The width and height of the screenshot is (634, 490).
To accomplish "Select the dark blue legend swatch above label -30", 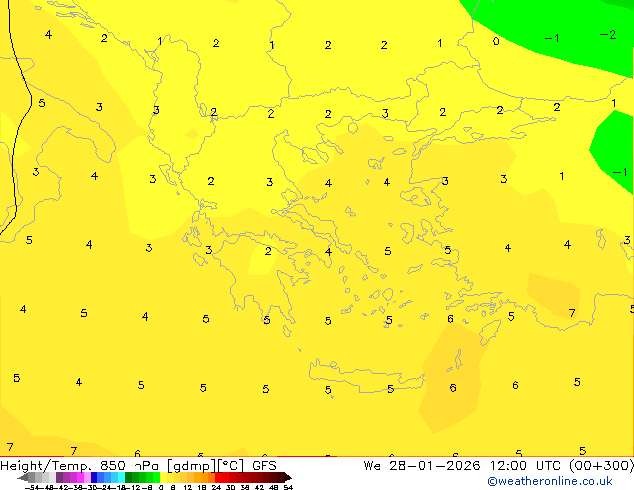I will pyautogui.click(x=94, y=477).
